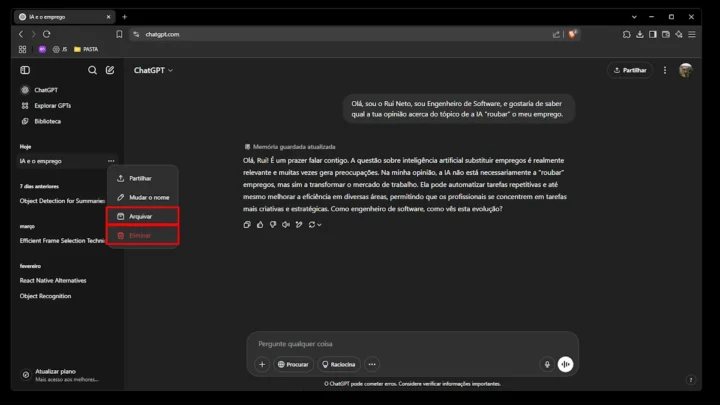Image resolution: width=720 pixels, height=405 pixels.
Task: Give the response a thumbs up
Action: coord(260,225)
